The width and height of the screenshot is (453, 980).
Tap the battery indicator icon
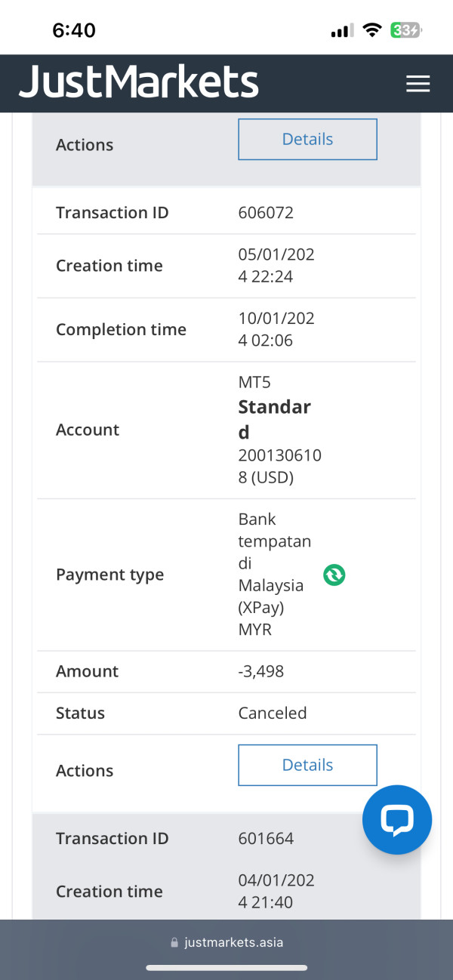pyautogui.click(x=405, y=30)
